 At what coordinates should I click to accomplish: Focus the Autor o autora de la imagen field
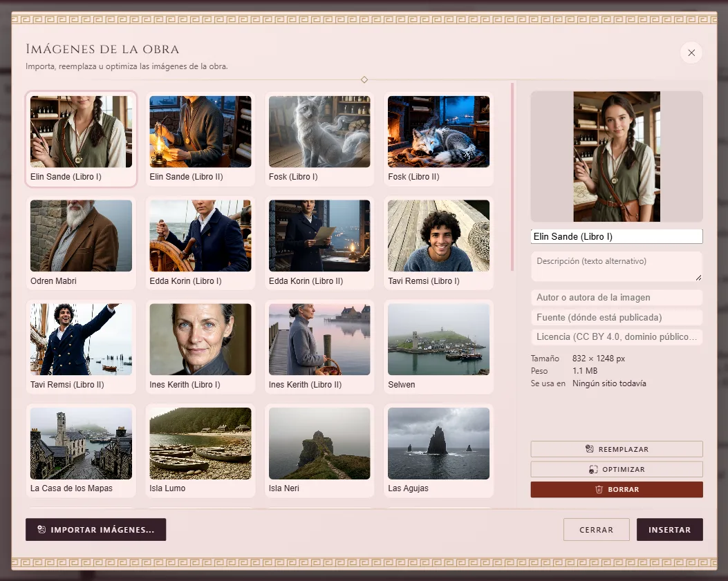pos(617,298)
